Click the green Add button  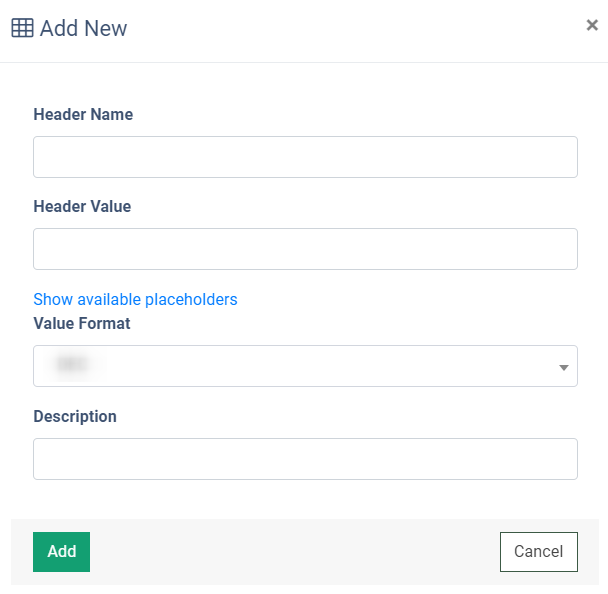61,552
